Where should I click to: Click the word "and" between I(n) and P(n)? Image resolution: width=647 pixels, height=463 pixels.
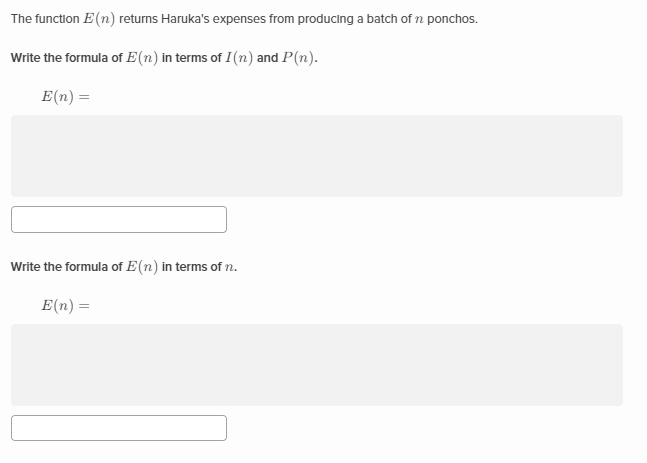267,58
